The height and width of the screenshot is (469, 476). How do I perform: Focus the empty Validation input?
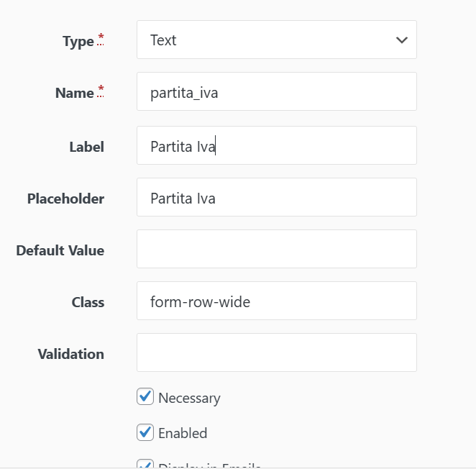click(x=276, y=353)
